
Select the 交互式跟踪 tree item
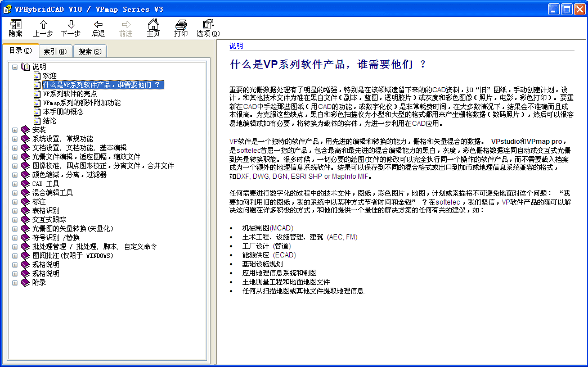[x=49, y=219]
